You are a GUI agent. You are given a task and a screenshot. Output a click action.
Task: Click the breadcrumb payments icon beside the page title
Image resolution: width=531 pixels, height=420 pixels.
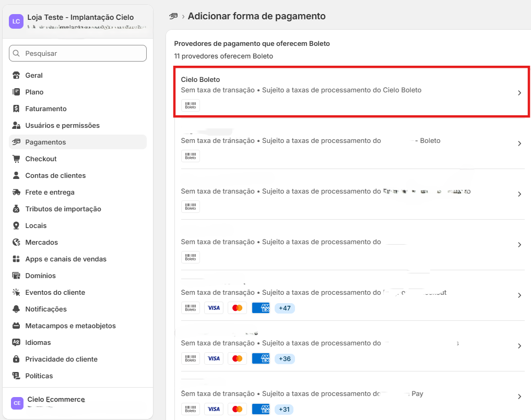tap(173, 16)
